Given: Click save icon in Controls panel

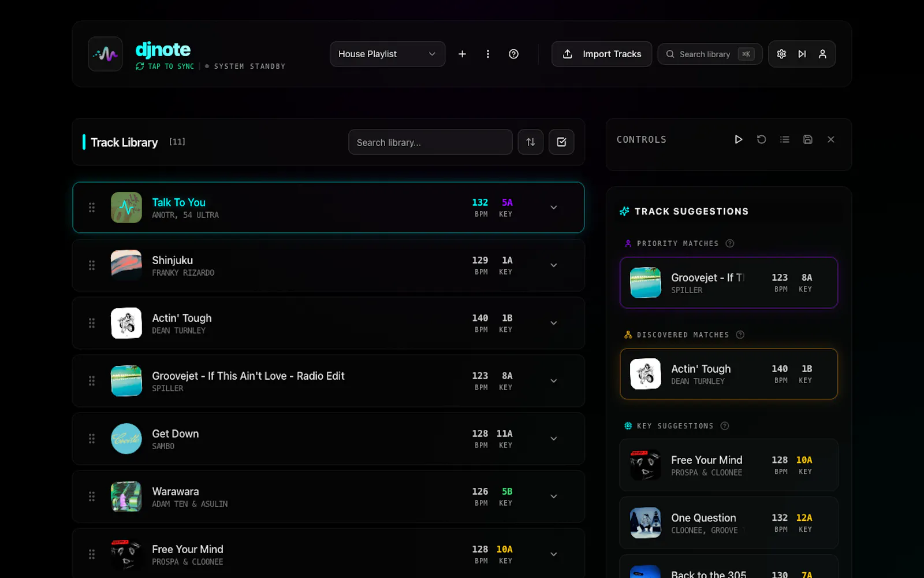Looking at the screenshot, I should [807, 139].
